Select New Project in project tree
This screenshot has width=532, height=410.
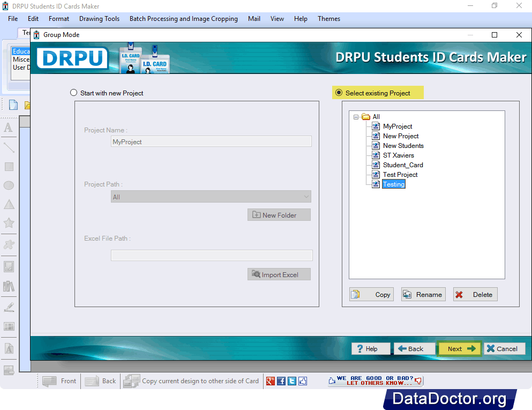(x=400, y=136)
